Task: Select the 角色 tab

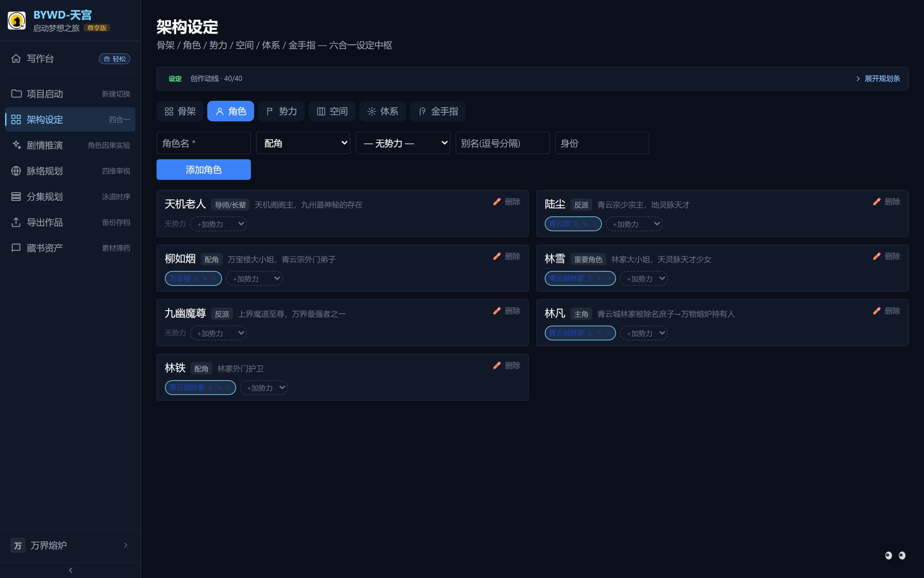Action: (231, 111)
